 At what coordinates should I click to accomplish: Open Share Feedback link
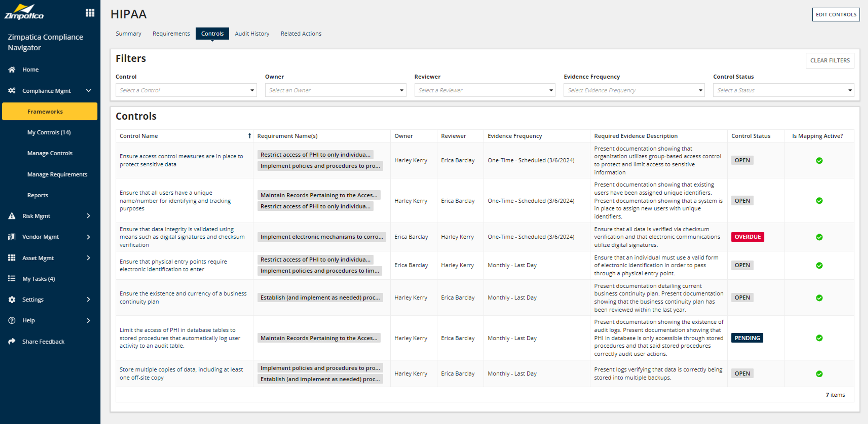[x=43, y=342]
